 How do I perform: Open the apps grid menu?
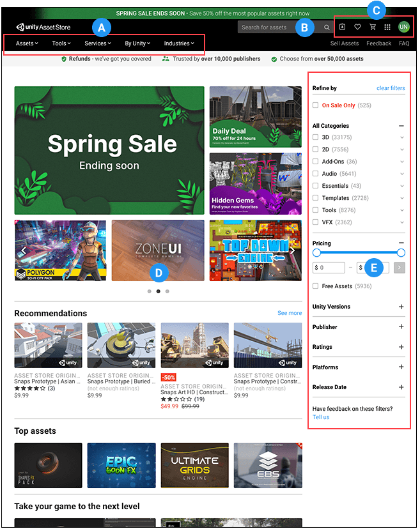387,27
